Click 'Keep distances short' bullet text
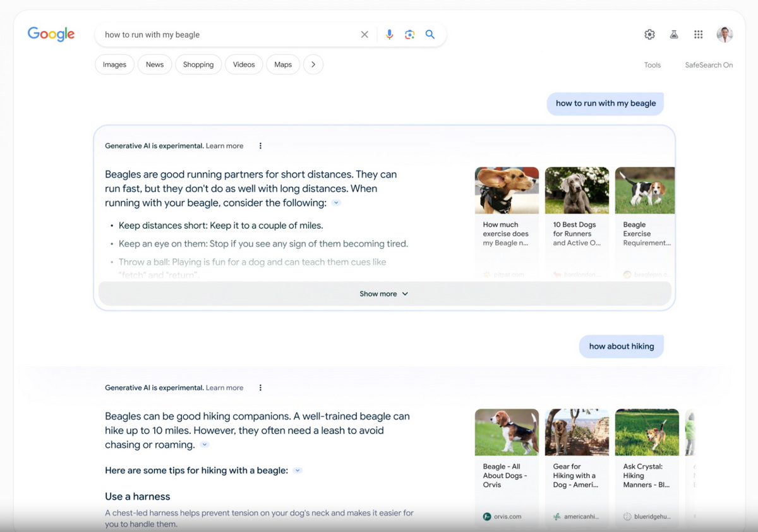Viewport: 758px width, 532px height. pos(220,226)
